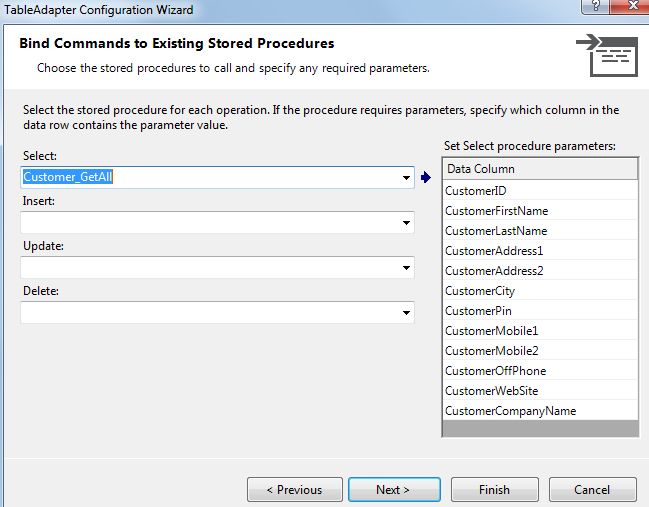Expand the Select stored procedure dropdown
Image resolution: width=649 pixels, height=507 pixels.
(x=406, y=178)
